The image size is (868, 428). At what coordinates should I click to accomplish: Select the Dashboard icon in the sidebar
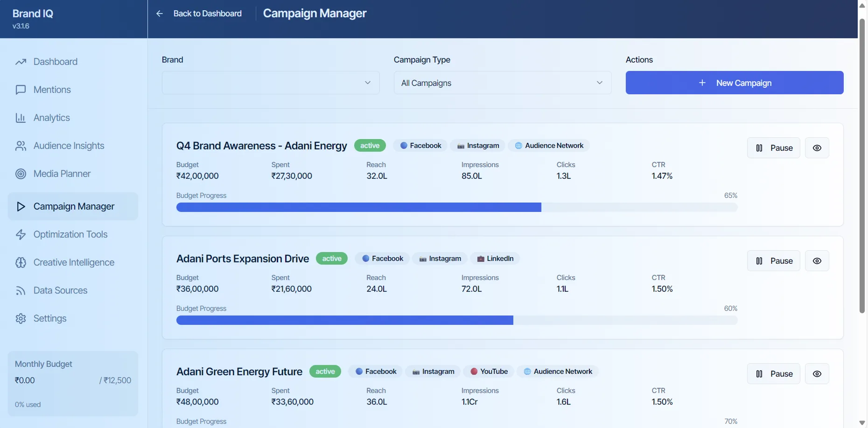21,62
